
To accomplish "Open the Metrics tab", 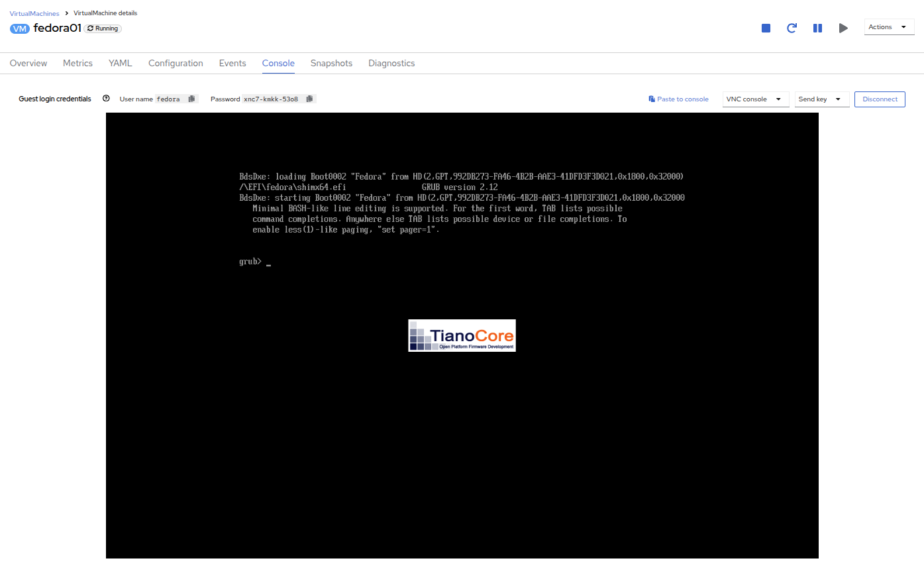I will tap(77, 64).
